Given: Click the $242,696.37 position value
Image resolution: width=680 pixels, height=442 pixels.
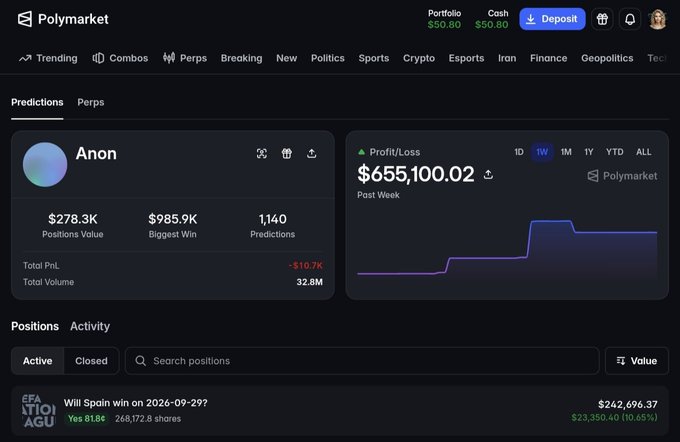Looking at the screenshot, I should pyautogui.click(x=628, y=404).
